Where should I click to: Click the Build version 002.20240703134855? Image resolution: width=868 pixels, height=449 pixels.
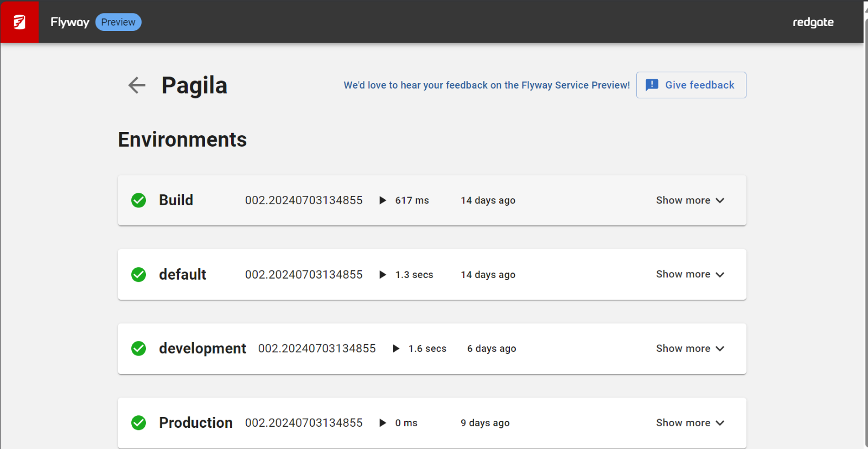pos(304,200)
